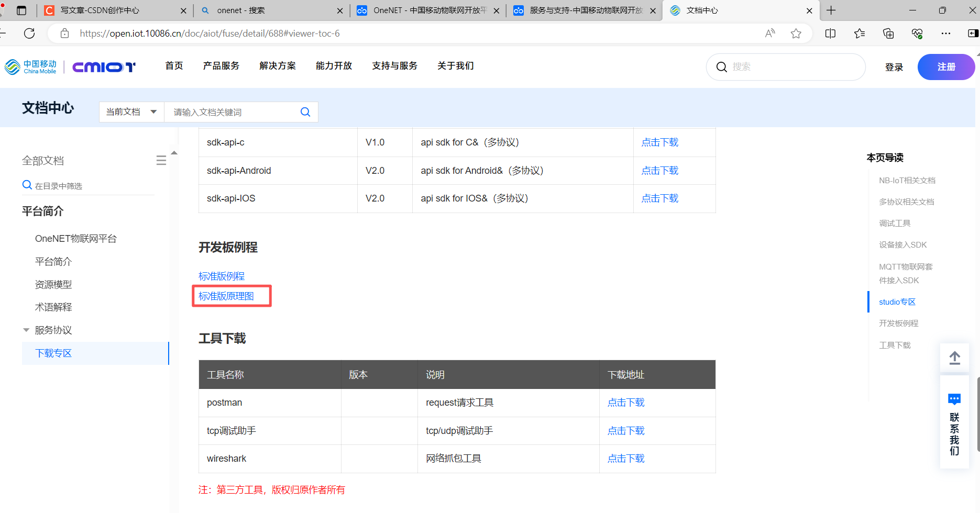Screen dimensions: 980x513
Task: Open the Read aloud icon in address bar
Action: pyautogui.click(x=770, y=34)
